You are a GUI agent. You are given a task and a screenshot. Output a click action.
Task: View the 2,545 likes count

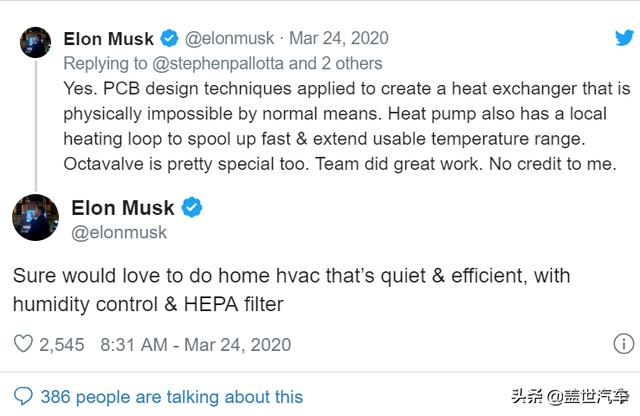pyautogui.click(x=62, y=345)
